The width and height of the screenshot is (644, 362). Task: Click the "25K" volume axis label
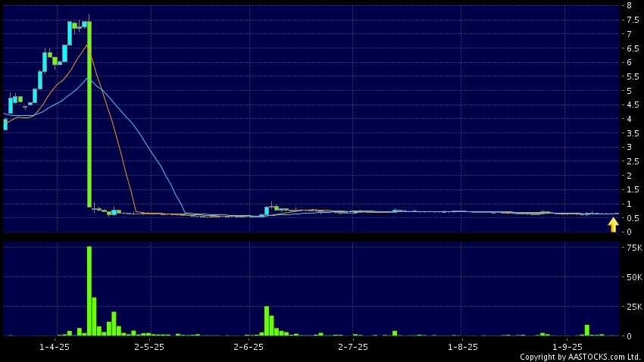[634, 307]
